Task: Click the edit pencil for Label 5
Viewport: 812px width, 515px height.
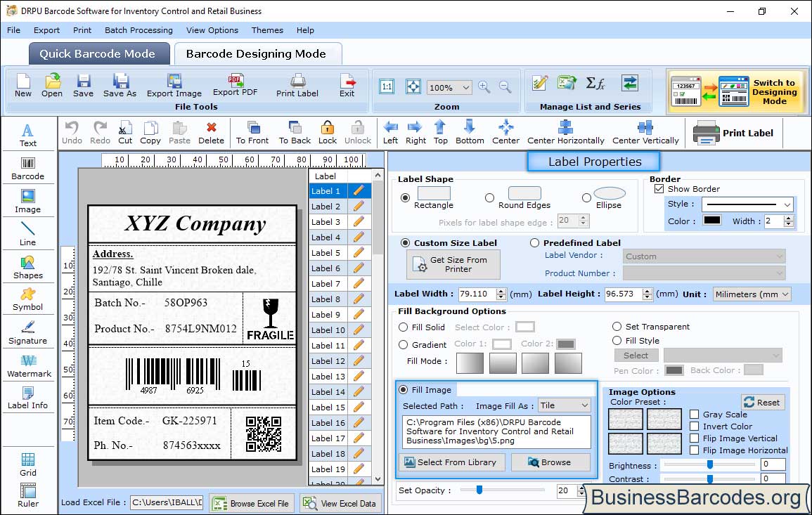Action: click(359, 253)
